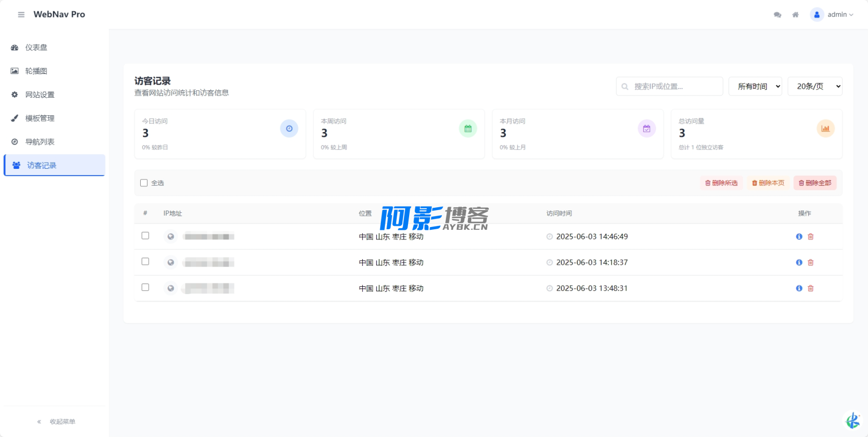
Task: Select the checkbox for the 13:48:31 record
Action: coord(145,287)
